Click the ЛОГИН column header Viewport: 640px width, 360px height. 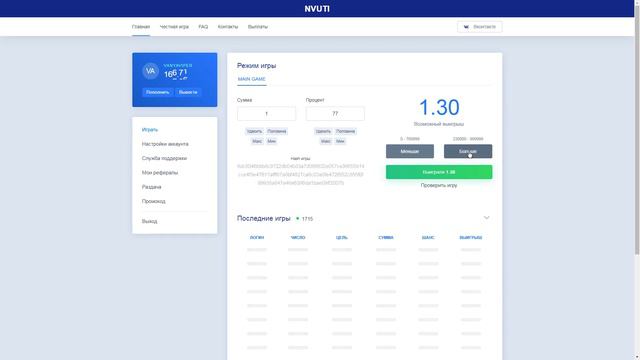(257, 238)
